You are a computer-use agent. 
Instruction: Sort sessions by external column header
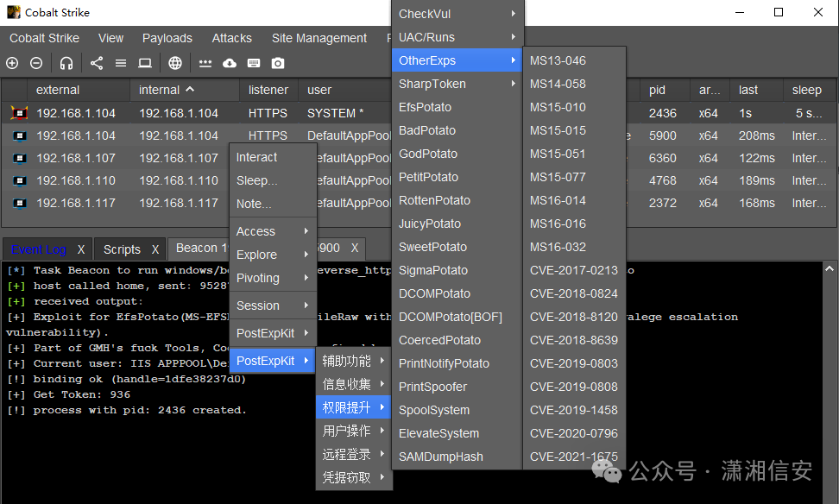point(79,90)
